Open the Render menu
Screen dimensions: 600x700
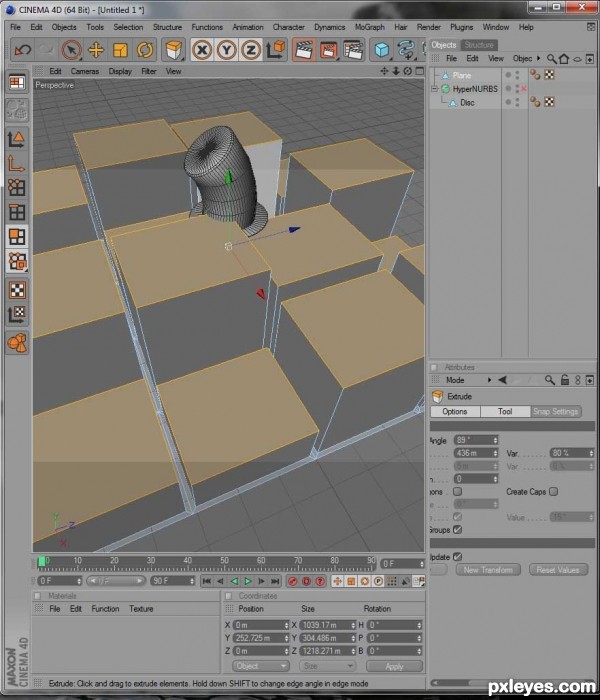click(x=429, y=27)
